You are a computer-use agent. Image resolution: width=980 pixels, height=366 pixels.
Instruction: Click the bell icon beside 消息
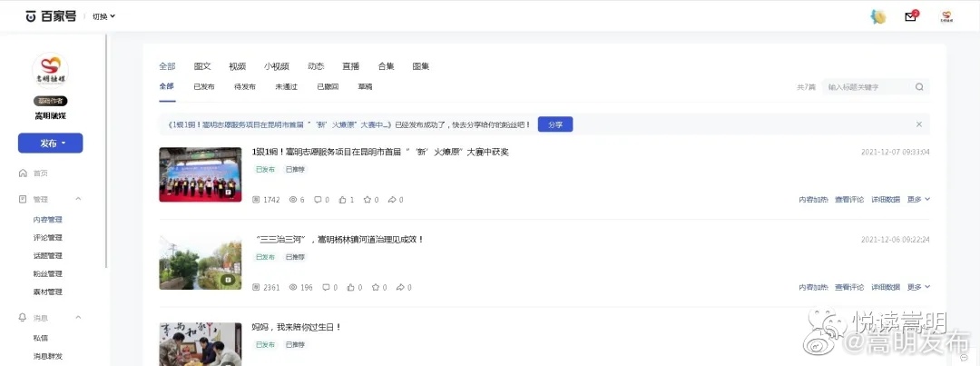click(x=23, y=318)
